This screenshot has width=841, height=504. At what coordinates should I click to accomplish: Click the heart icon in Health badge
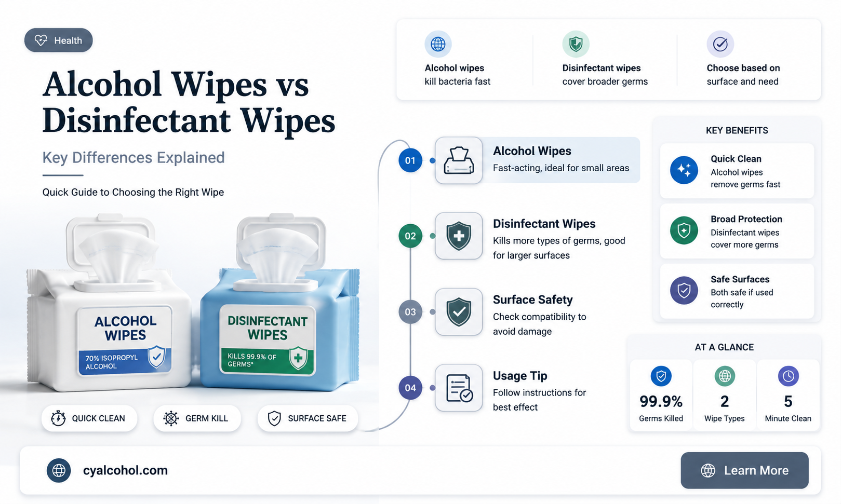point(41,40)
